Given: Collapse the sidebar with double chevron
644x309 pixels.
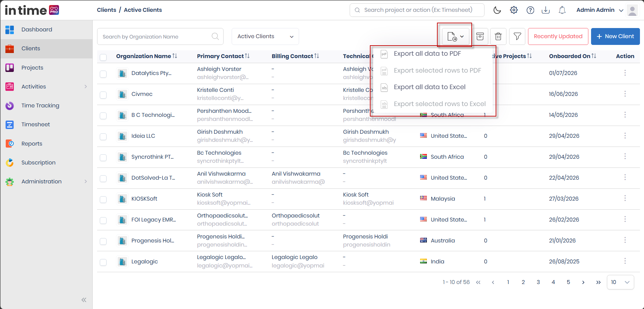Looking at the screenshot, I should coord(84,300).
